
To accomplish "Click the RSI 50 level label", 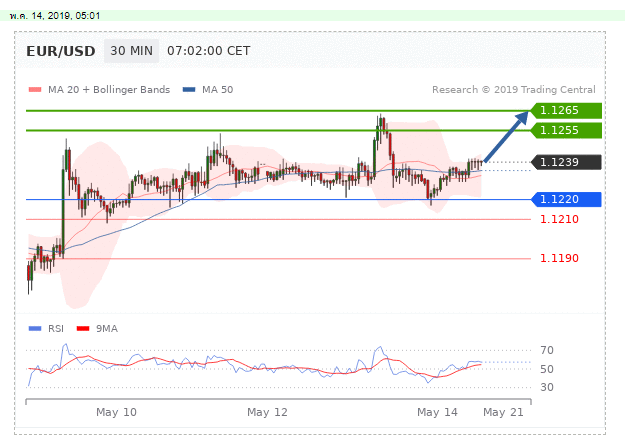I will tap(547, 369).
